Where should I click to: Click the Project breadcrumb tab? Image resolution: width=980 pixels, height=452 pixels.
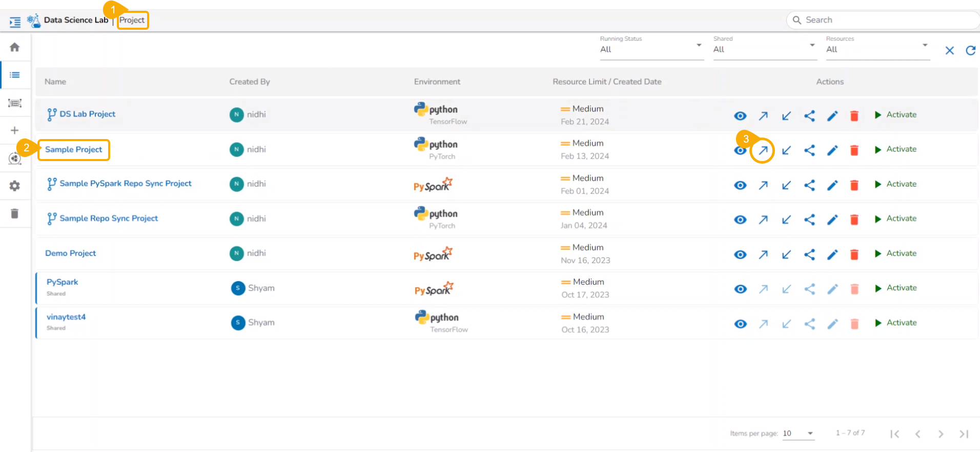[132, 20]
